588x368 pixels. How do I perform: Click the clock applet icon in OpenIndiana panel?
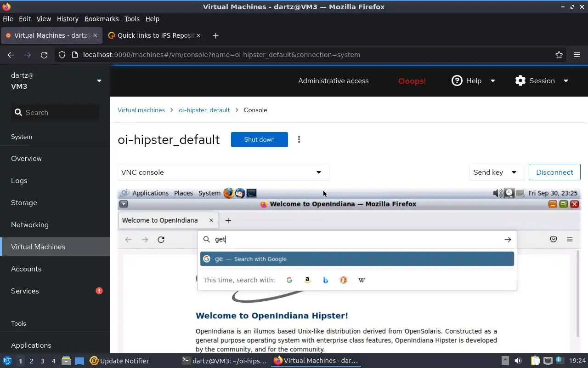(x=509, y=193)
